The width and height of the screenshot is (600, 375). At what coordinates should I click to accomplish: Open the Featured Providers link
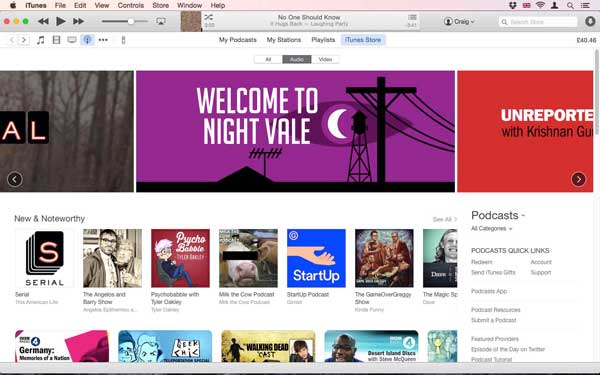click(495, 339)
